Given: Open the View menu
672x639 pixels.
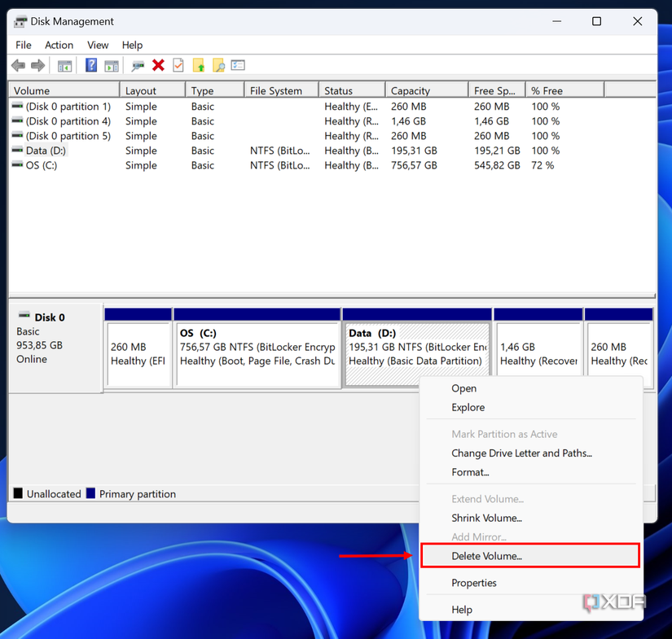Looking at the screenshot, I should [x=97, y=45].
